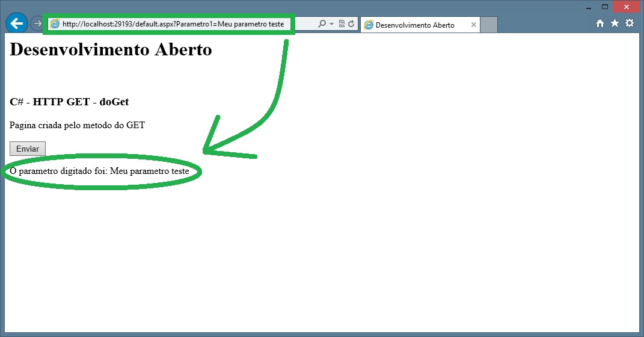
Task: Toggle the Compatibility View icon
Action: pos(342,24)
